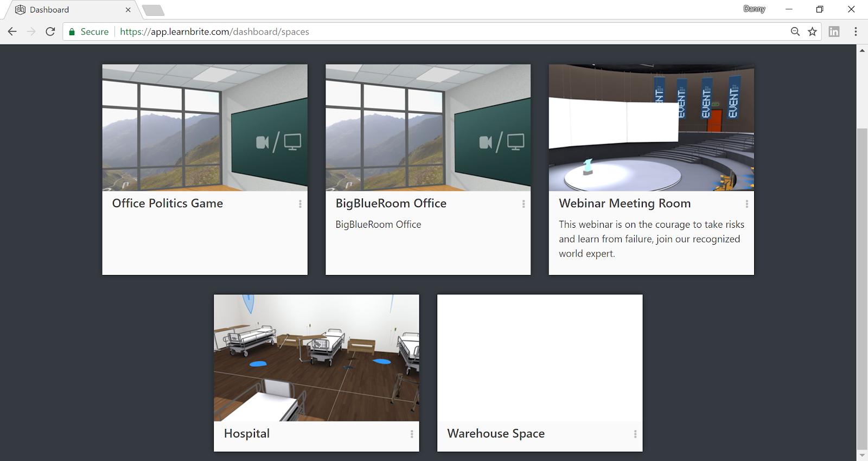Restore down the Chrome window

pyautogui.click(x=820, y=9)
